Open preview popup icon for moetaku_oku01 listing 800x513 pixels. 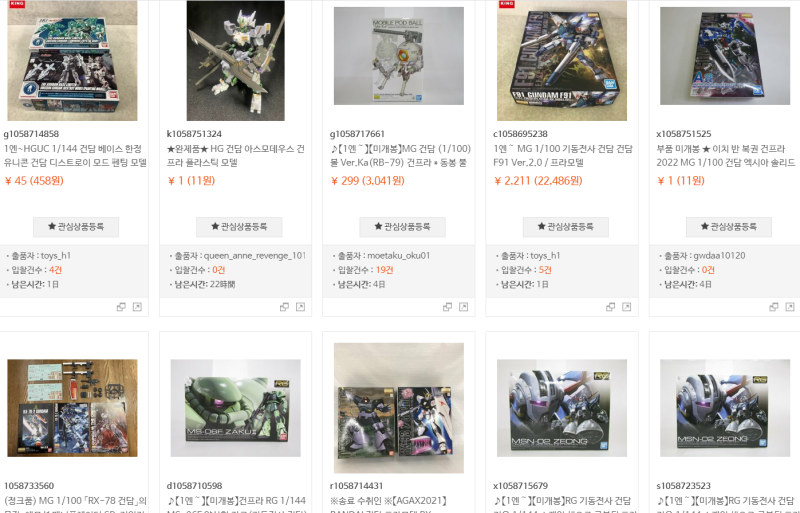coord(447,307)
